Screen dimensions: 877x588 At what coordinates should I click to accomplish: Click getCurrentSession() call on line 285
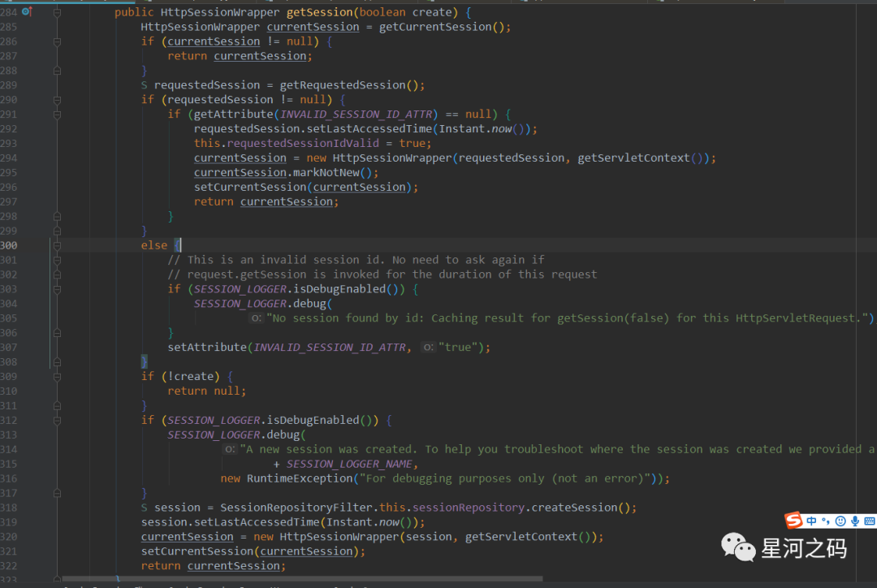tap(442, 27)
